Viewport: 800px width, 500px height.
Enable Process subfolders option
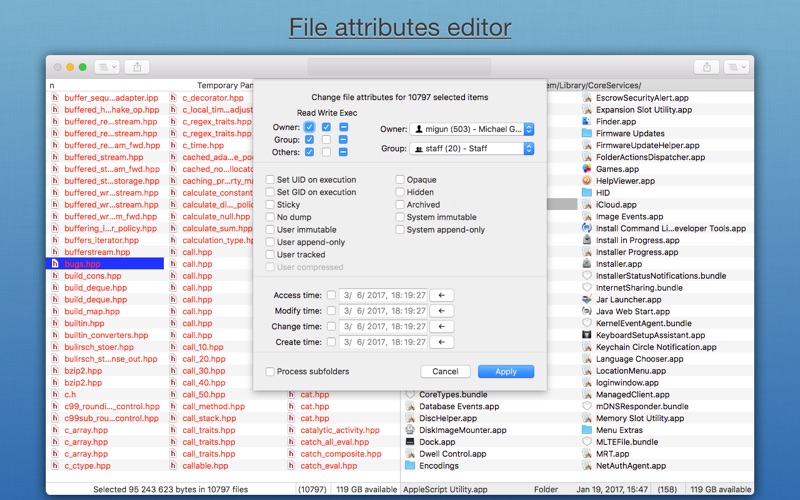tap(270, 371)
